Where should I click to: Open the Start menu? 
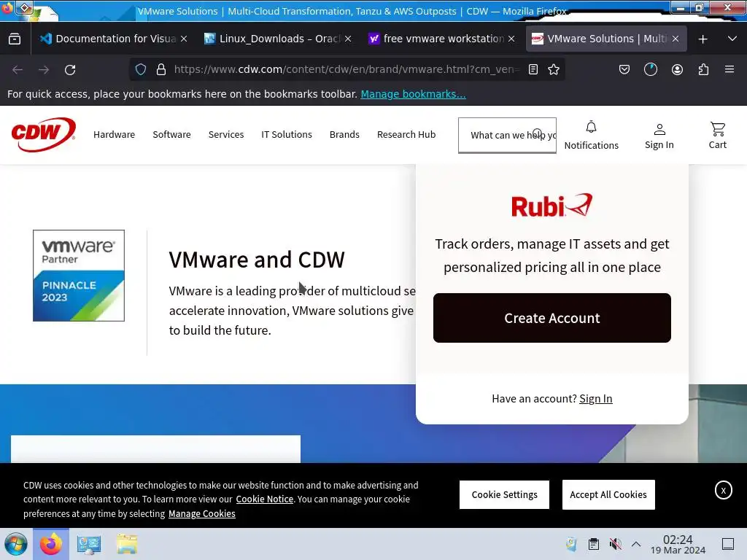click(x=16, y=544)
